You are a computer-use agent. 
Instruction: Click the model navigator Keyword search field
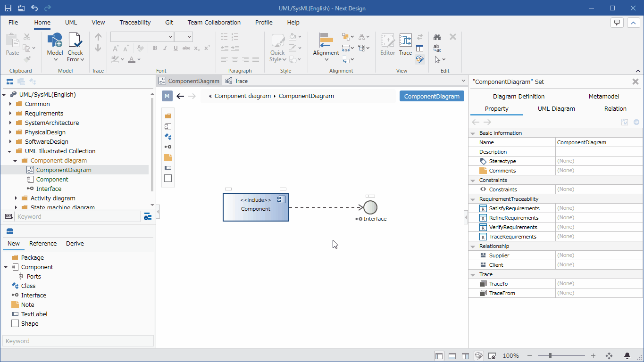pos(78,217)
